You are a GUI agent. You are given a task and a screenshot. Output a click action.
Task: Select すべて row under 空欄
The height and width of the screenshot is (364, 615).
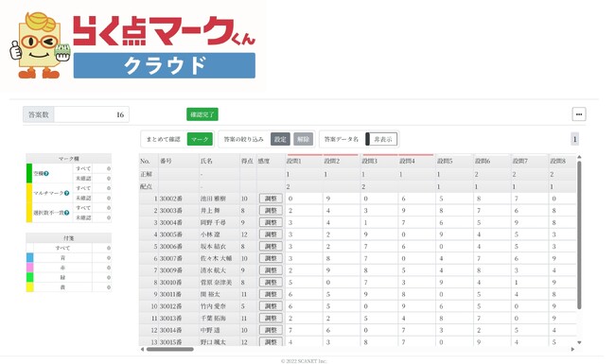click(x=93, y=168)
